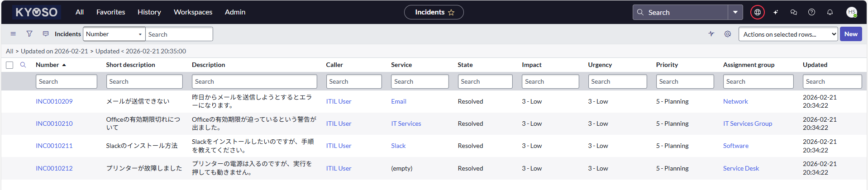Open the Favorites menu
868x190 pixels.
(x=110, y=12)
